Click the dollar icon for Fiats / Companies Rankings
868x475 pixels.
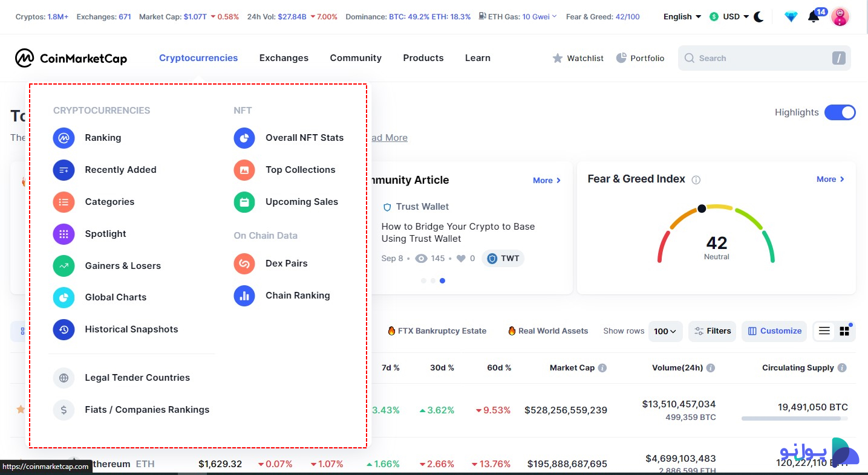pyautogui.click(x=64, y=410)
